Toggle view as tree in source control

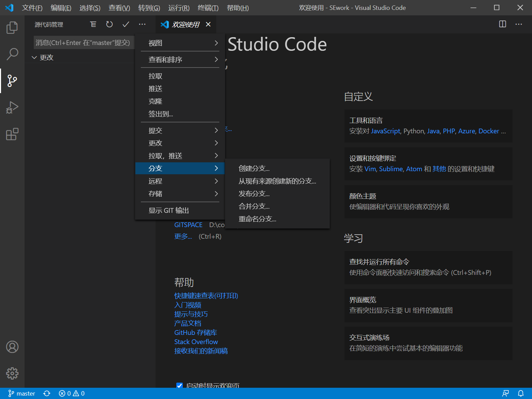pos(93,24)
